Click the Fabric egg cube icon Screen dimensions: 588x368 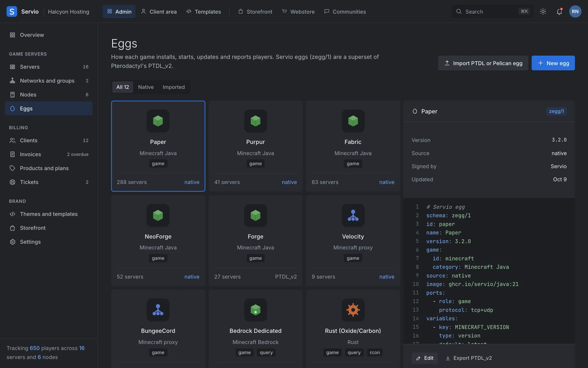point(353,121)
